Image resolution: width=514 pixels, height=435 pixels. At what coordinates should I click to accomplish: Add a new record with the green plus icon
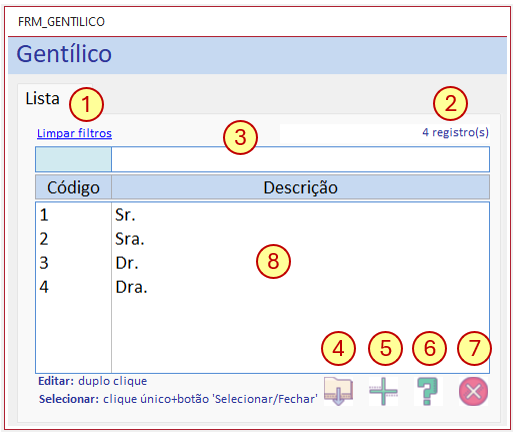click(x=383, y=391)
